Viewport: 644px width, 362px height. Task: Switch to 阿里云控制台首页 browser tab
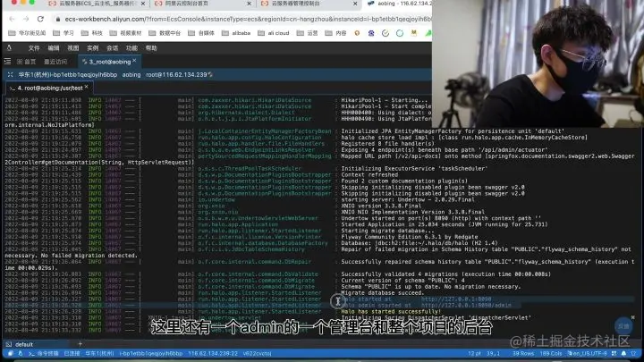pyautogui.click(x=203, y=4)
